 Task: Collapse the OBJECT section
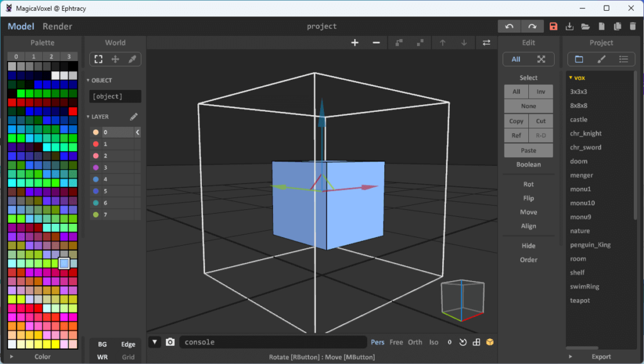click(x=88, y=80)
